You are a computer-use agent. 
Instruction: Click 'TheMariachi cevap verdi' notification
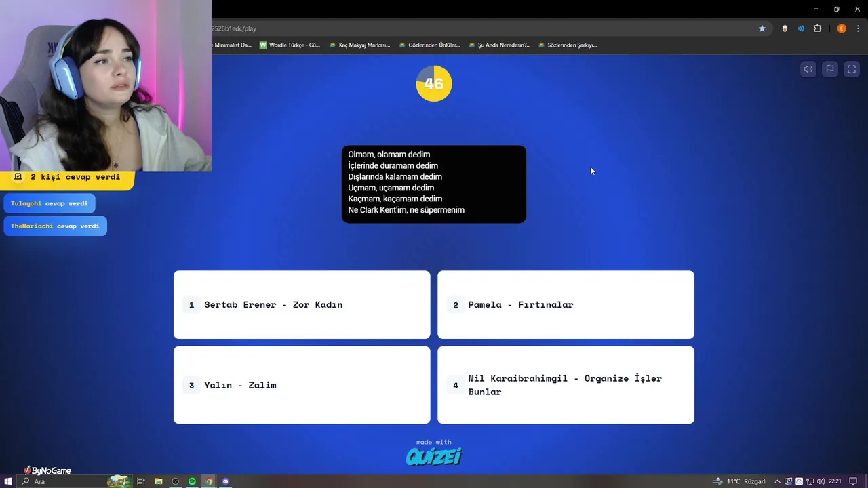[55, 226]
